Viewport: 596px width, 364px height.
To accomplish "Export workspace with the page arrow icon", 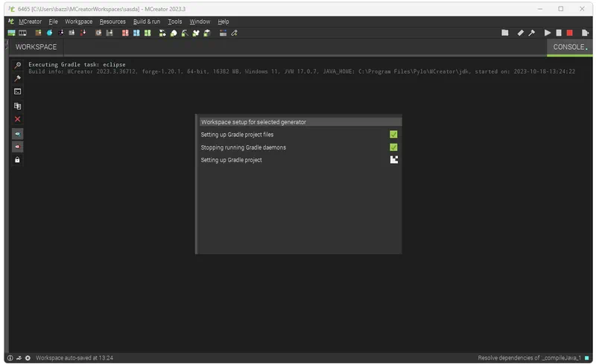I will (586, 33).
